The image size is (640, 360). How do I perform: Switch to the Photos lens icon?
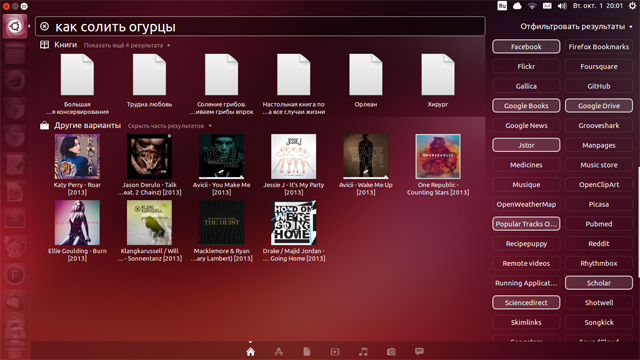tap(391, 351)
